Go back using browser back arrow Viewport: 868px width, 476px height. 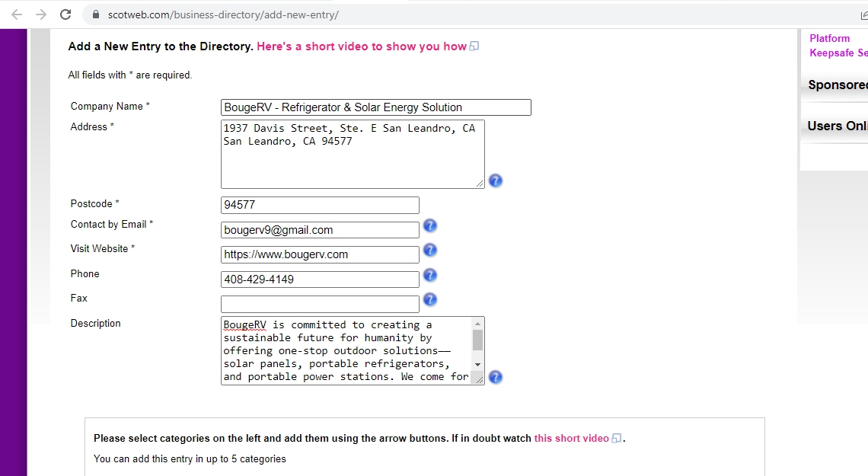click(x=17, y=14)
